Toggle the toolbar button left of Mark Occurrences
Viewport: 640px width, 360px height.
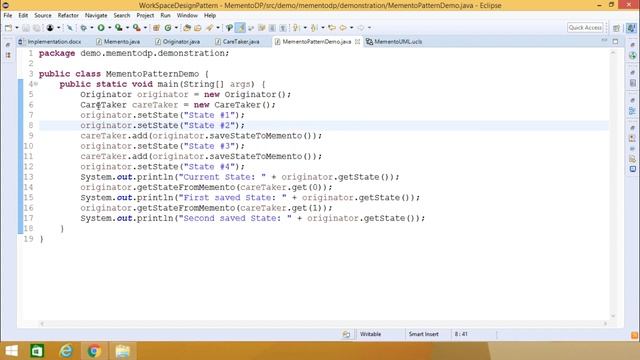[229, 28]
